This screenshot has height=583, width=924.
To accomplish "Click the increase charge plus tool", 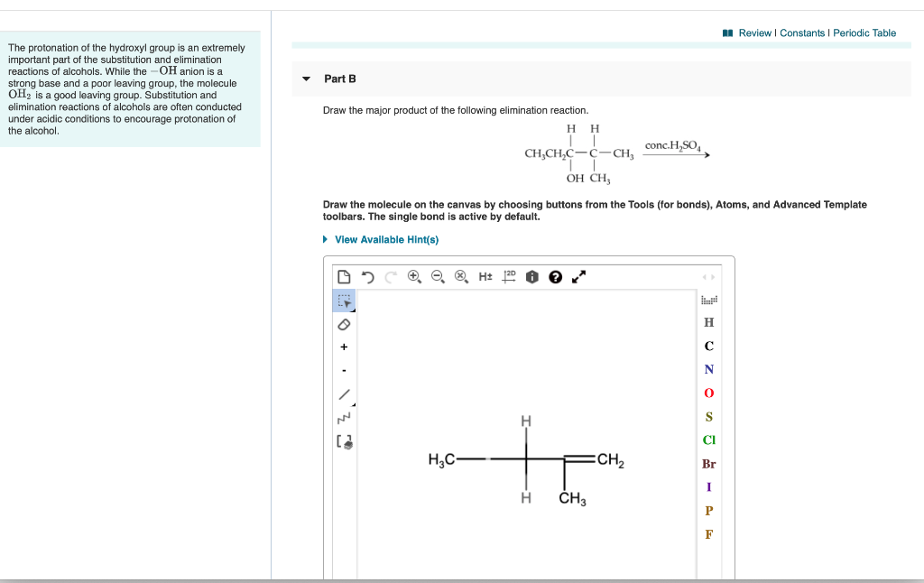I will (x=344, y=347).
